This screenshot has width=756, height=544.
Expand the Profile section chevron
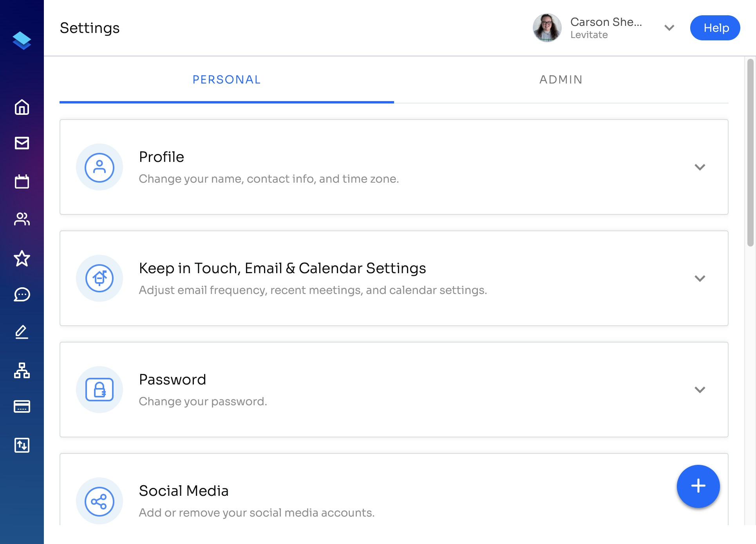(x=700, y=167)
